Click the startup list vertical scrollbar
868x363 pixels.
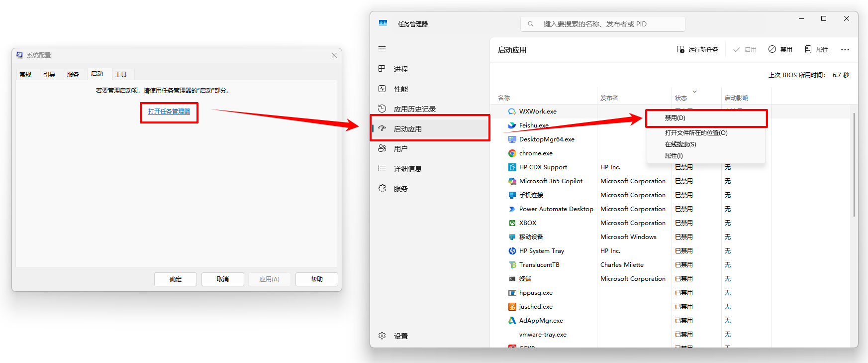point(854,164)
